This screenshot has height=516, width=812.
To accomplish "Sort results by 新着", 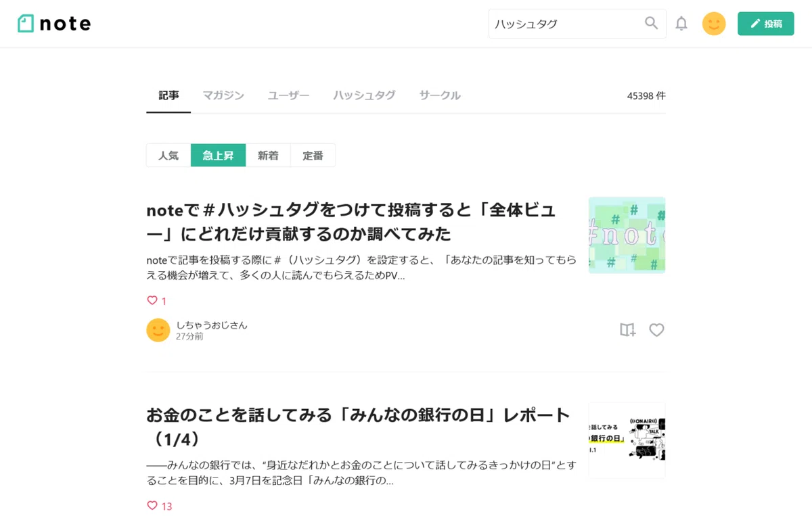I will [x=268, y=156].
